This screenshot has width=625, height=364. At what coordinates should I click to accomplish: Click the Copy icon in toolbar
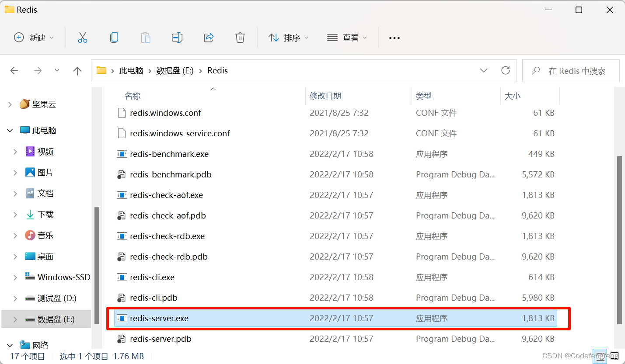[114, 38]
